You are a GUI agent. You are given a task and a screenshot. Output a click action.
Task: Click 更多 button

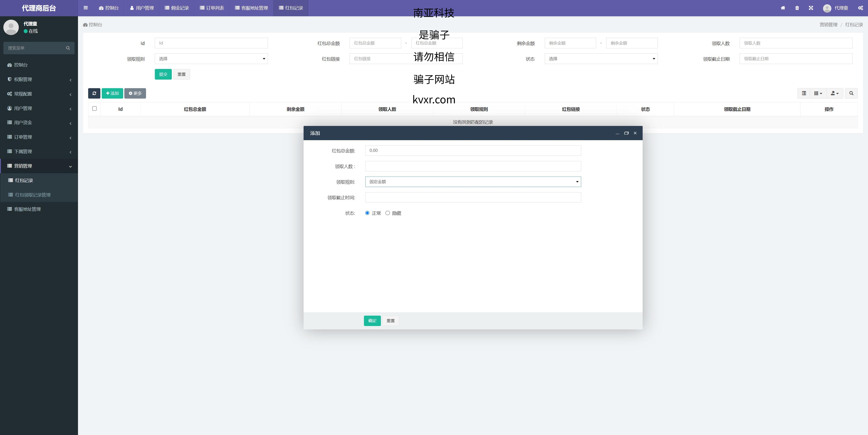pos(135,93)
